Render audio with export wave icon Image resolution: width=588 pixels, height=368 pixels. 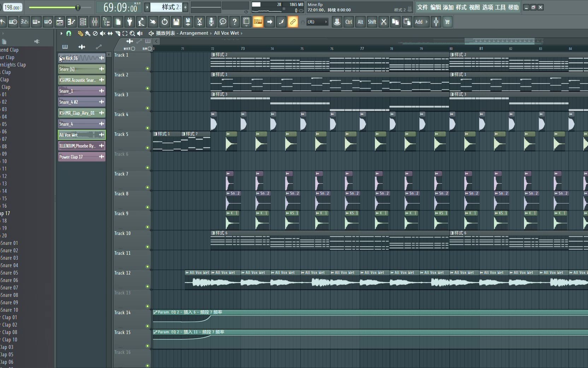tap(188, 22)
